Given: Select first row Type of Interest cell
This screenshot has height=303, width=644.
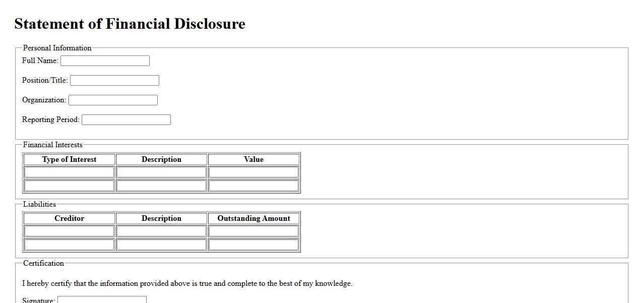Looking at the screenshot, I should 70,172.
